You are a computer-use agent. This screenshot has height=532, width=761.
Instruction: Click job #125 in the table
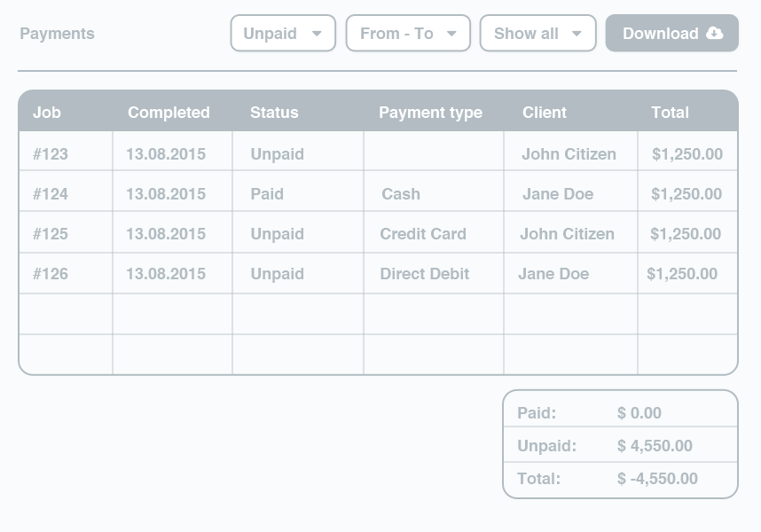point(51,234)
